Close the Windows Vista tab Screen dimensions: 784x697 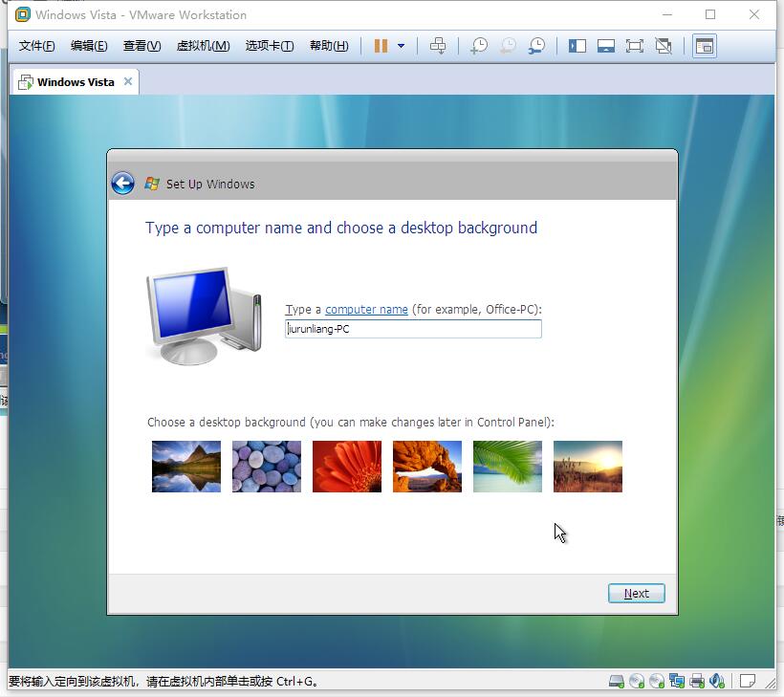coord(128,81)
